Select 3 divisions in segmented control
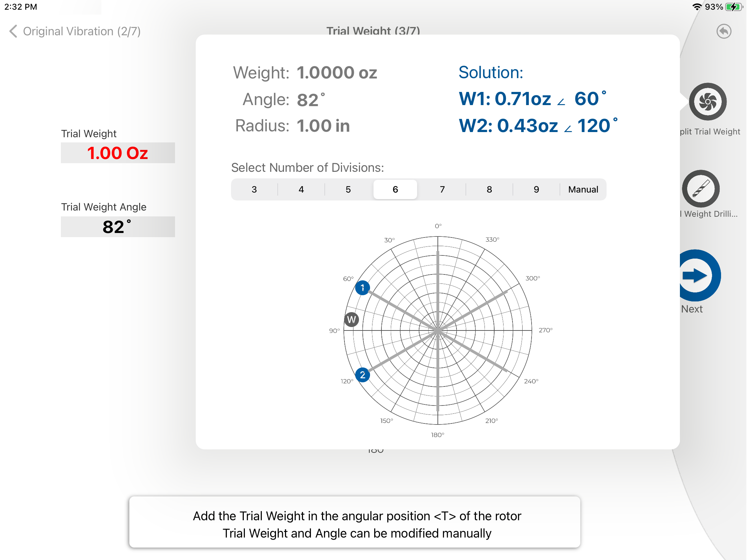This screenshot has height=560, width=747. point(254,189)
